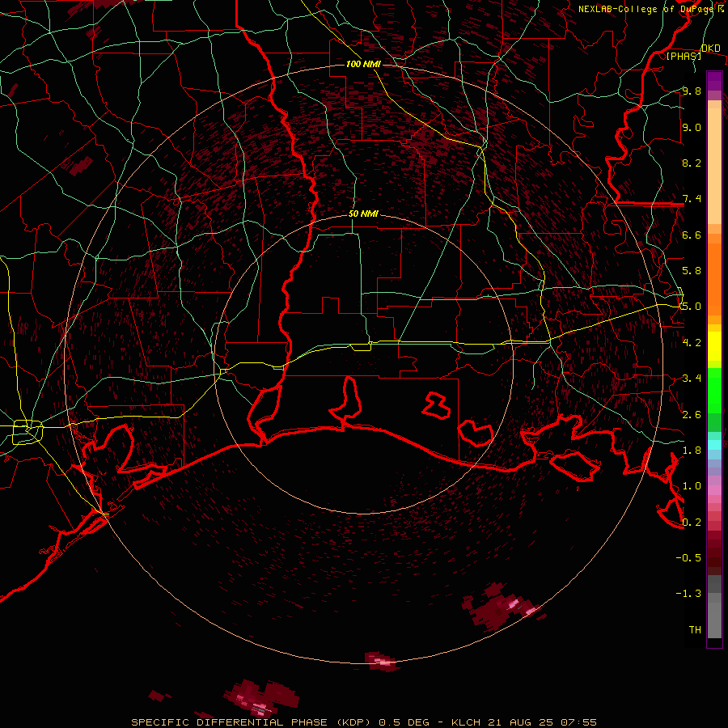Image resolution: width=728 pixels, height=728 pixels.
Task: Click the offshore echo cluster beyond the ring to the southwest
Action: click(261, 698)
